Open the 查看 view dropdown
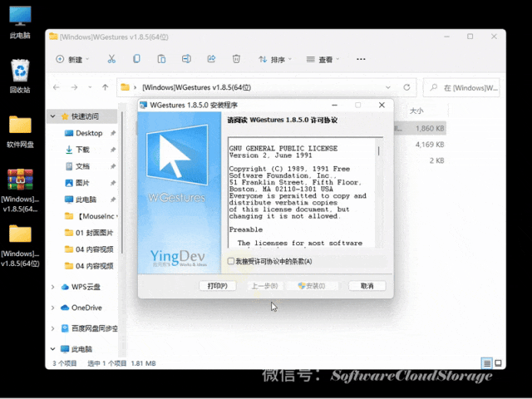The height and width of the screenshot is (399, 532). tap(323, 60)
